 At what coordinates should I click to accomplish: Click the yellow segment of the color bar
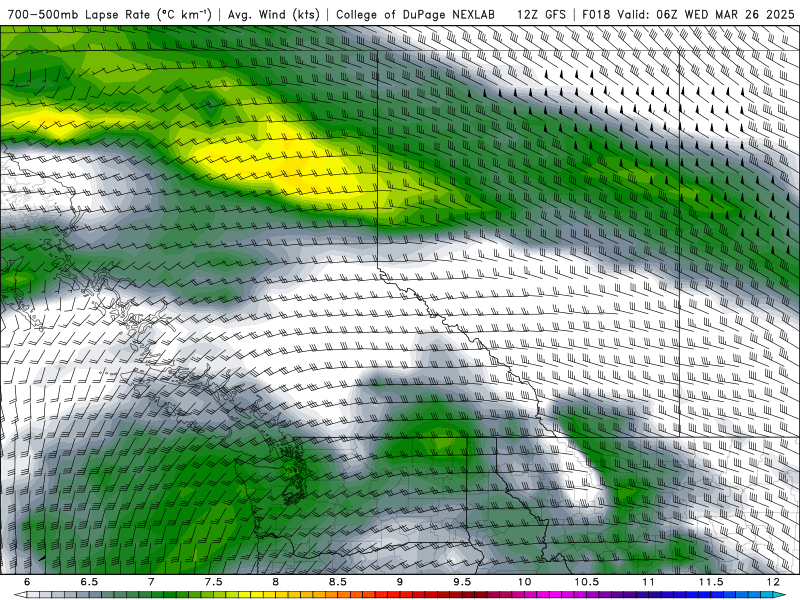[256, 594]
